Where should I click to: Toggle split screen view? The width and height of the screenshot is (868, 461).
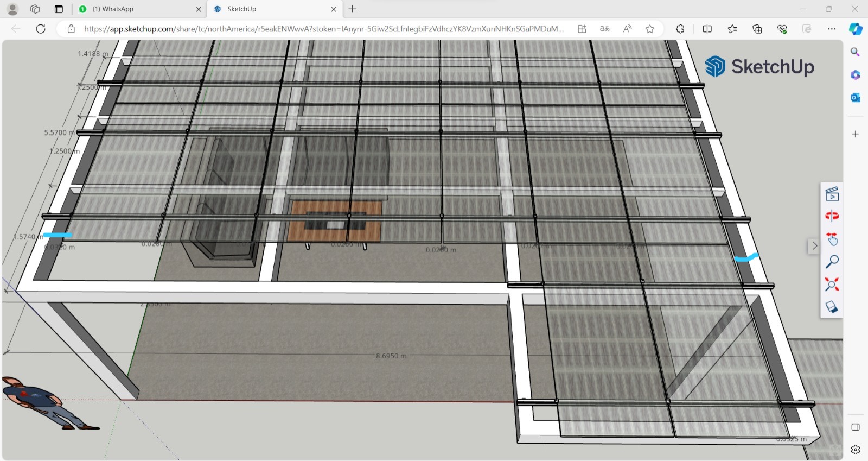pos(707,29)
